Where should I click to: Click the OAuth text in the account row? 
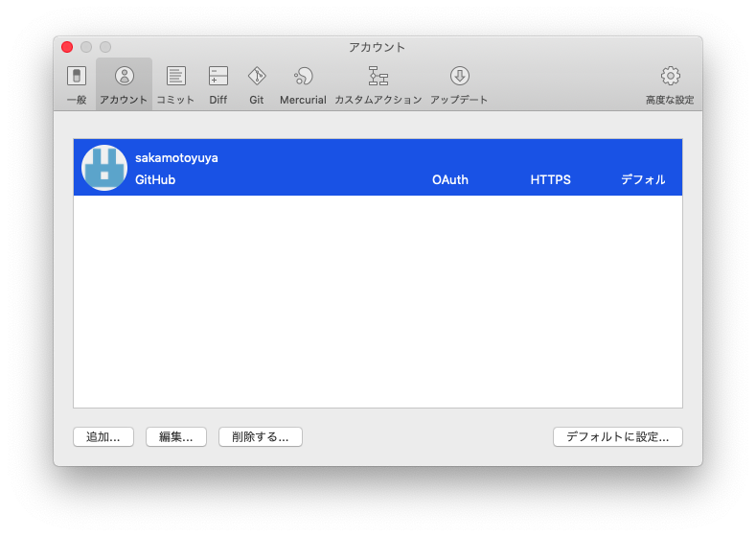coord(450,180)
